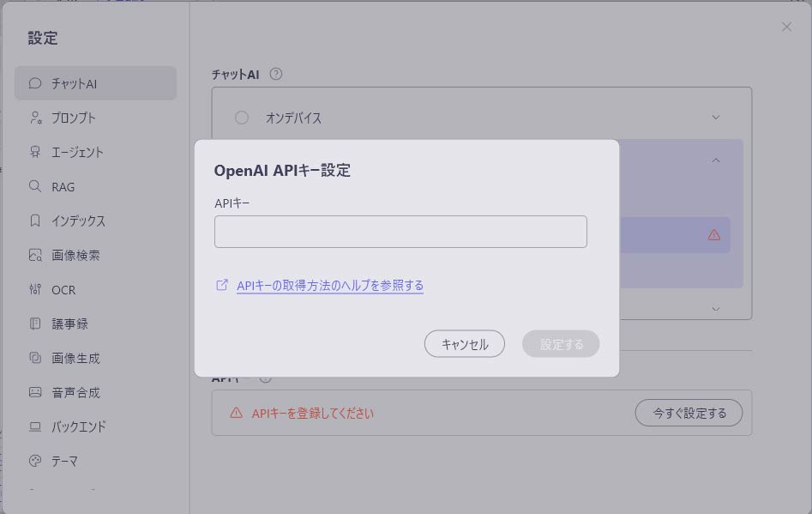Click the 議事録 notebook icon in sidebar
812x514 pixels.
click(34, 324)
